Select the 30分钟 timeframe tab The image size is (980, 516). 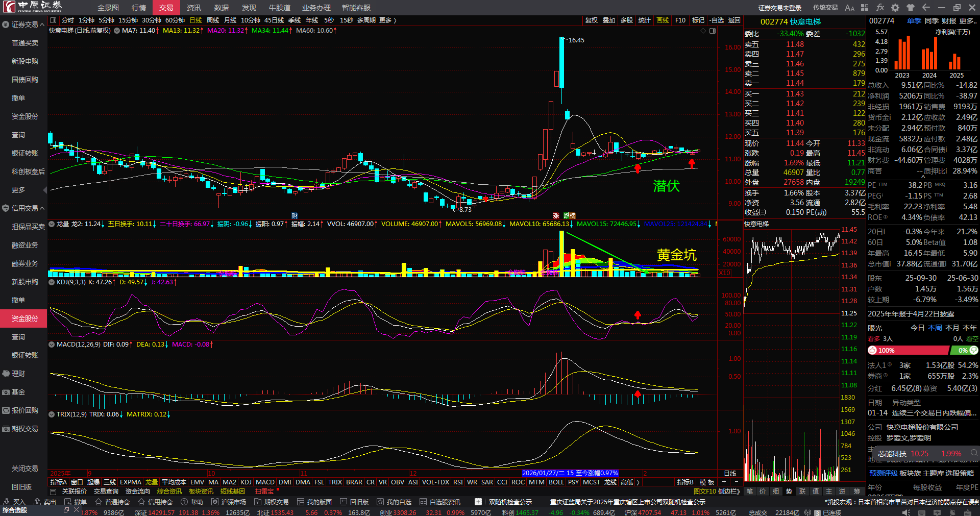tap(152, 20)
